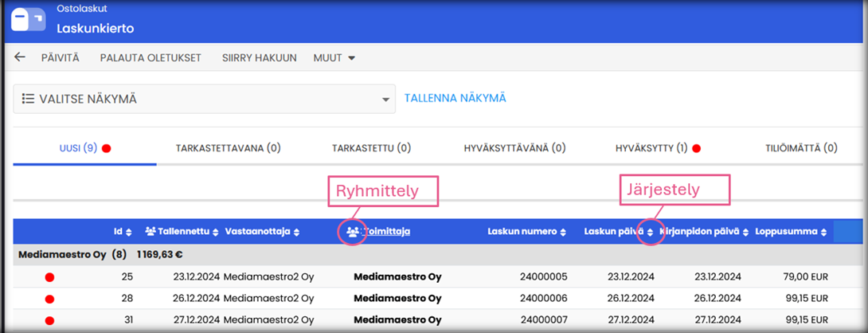Sort by Laskun päivä sort arrows
Screen dimensions: 868x333
coord(650,232)
